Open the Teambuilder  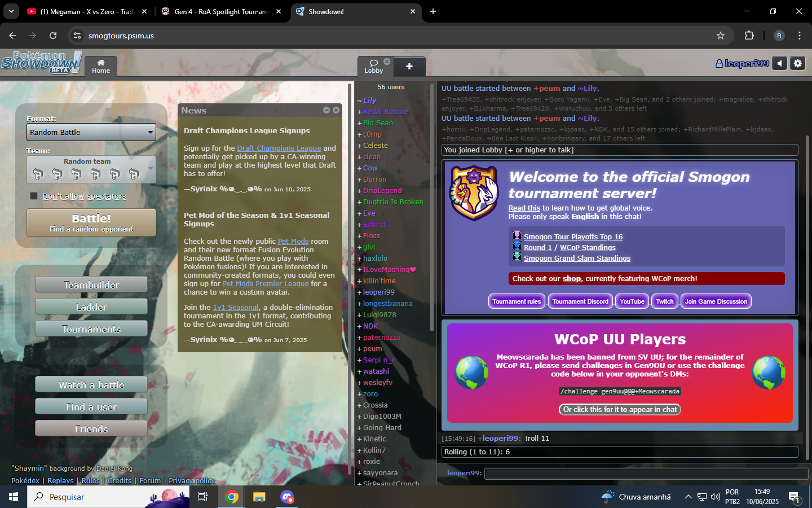(x=91, y=285)
